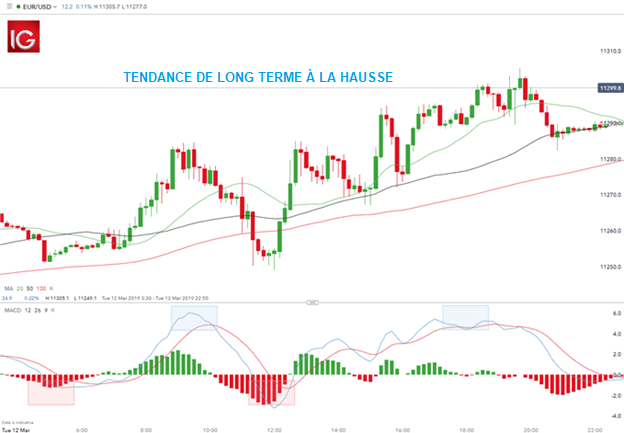Click the 11270.0 price axis label
Screen dimensions: 624x433
tap(610, 195)
